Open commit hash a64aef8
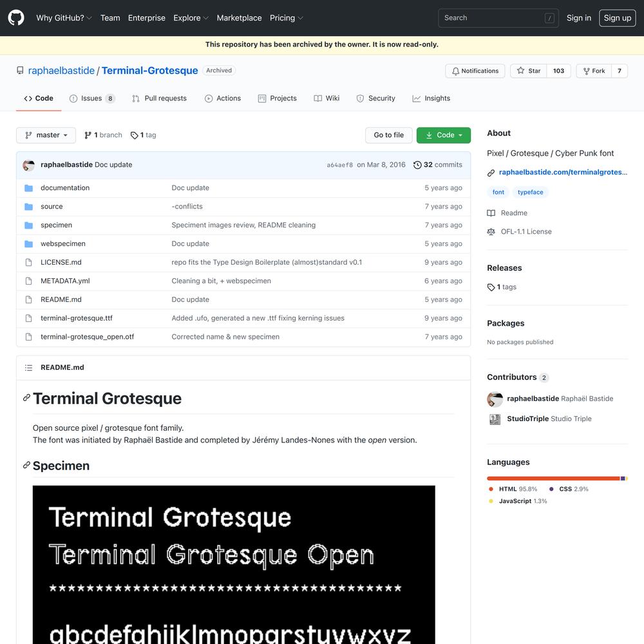This screenshot has height=644, width=644. click(339, 165)
